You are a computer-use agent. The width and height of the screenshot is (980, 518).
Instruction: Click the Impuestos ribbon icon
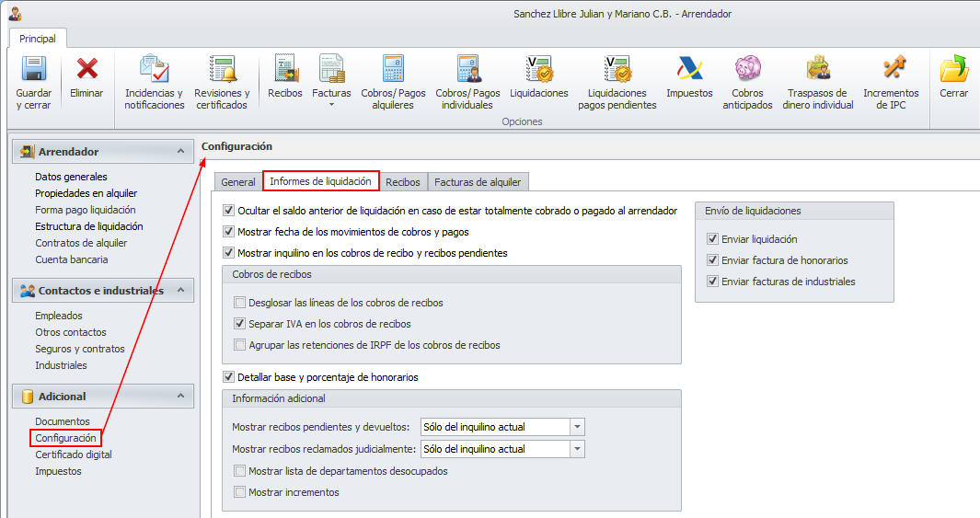point(689,69)
